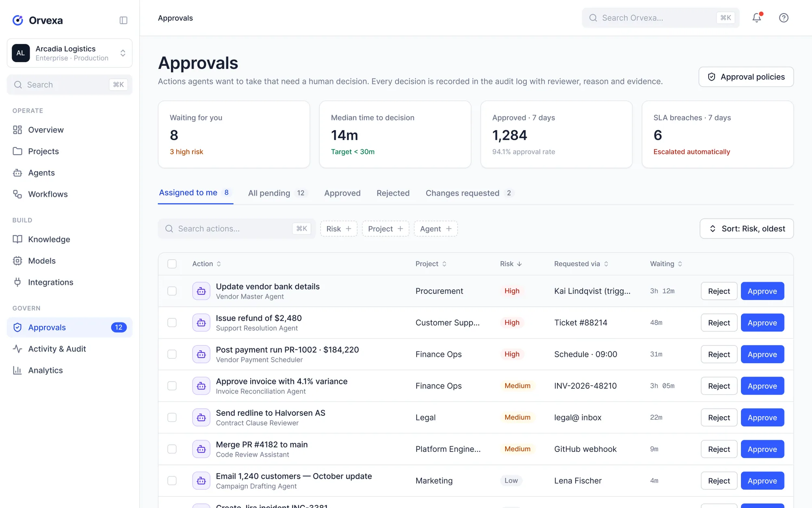Select the Email 1,240 customers row checkbox

(x=172, y=481)
